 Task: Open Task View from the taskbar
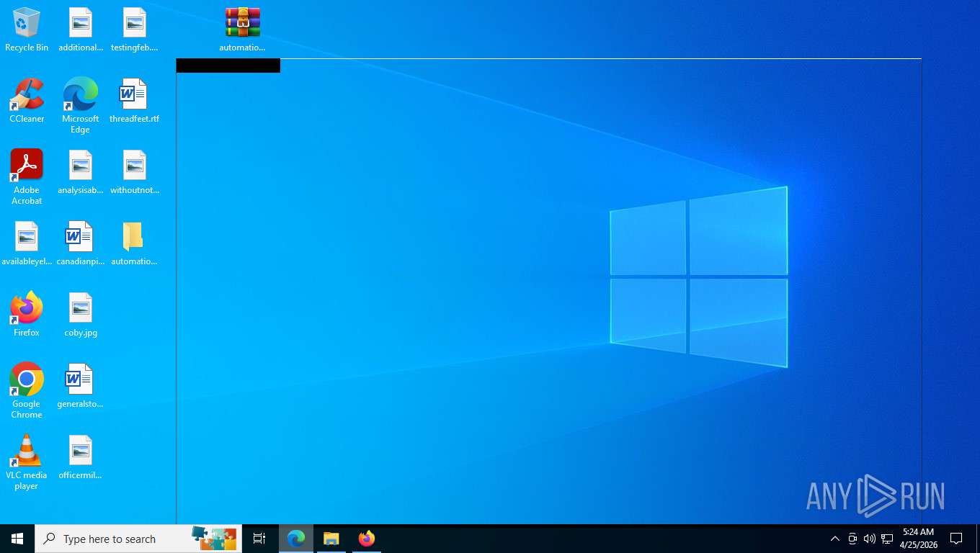tap(259, 539)
